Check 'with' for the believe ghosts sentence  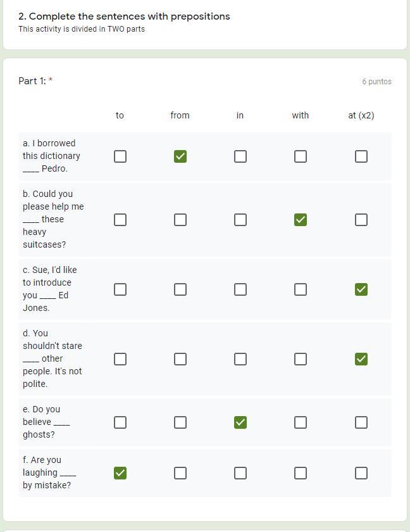pos(301,422)
